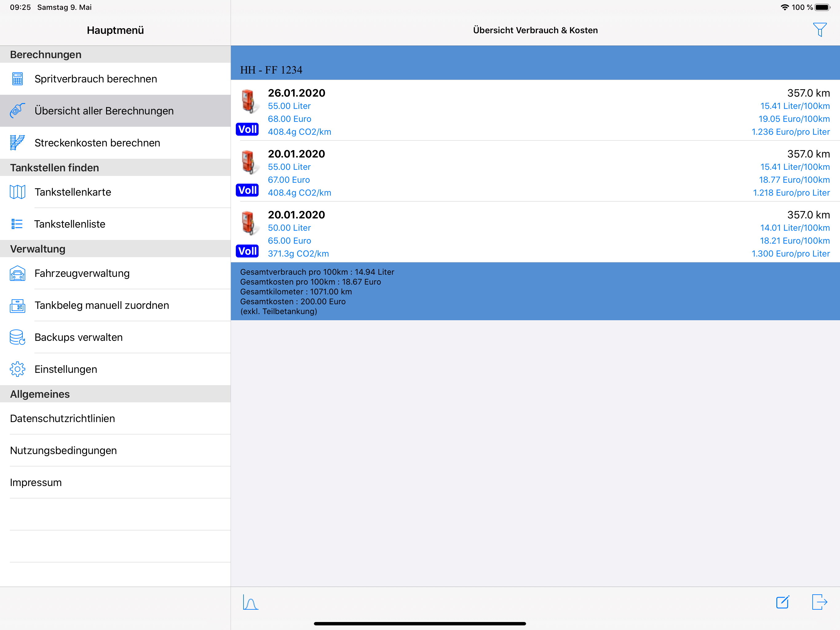Screen dimensions: 840x630
Task: Click the calculator icon for Spritverbrauch
Action: 18,79
